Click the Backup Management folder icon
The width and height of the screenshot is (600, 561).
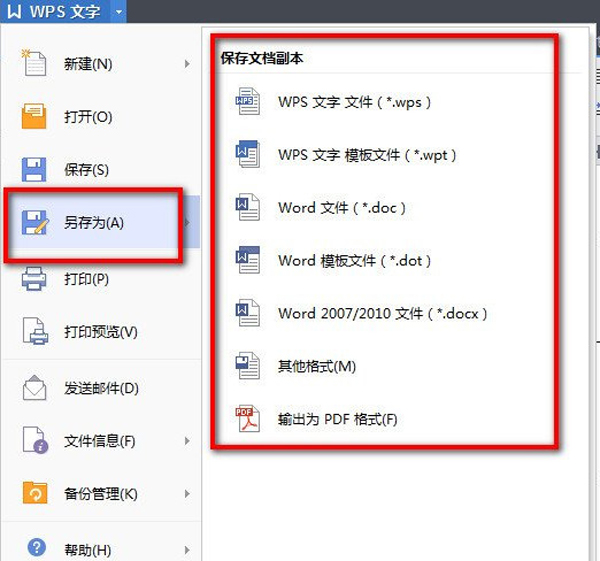tap(35, 493)
